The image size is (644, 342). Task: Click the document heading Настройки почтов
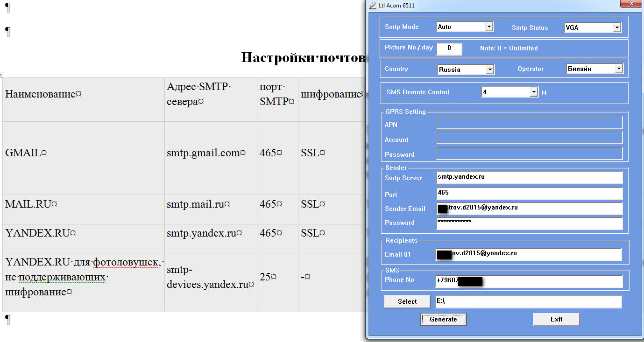(x=303, y=57)
